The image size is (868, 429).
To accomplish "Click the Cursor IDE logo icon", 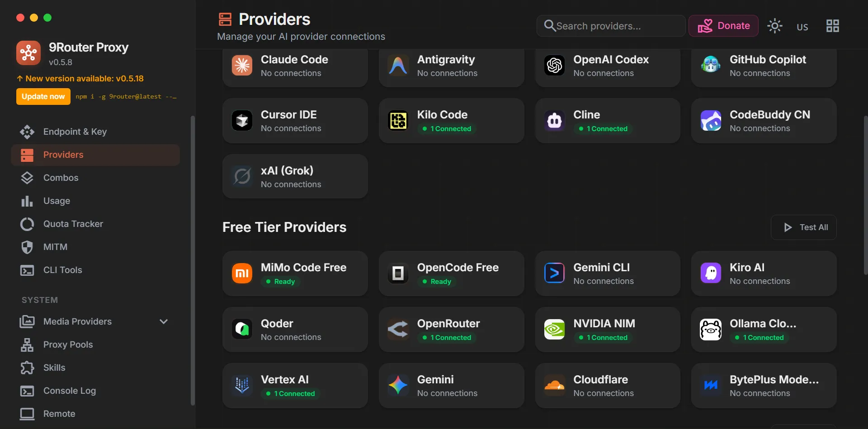I will [242, 121].
